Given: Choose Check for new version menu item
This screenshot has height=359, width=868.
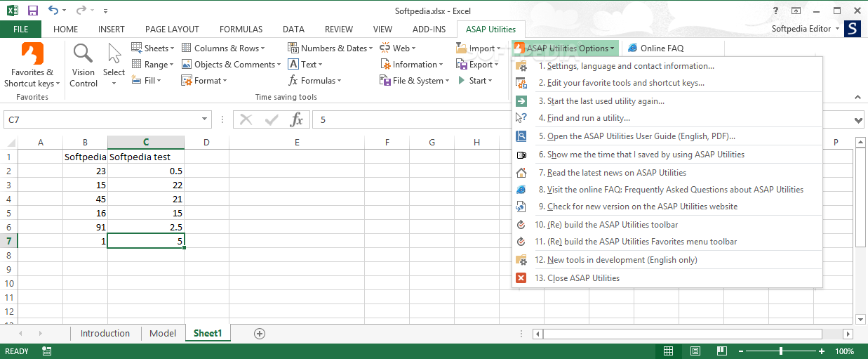Looking at the screenshot, I should coord(667,207).
